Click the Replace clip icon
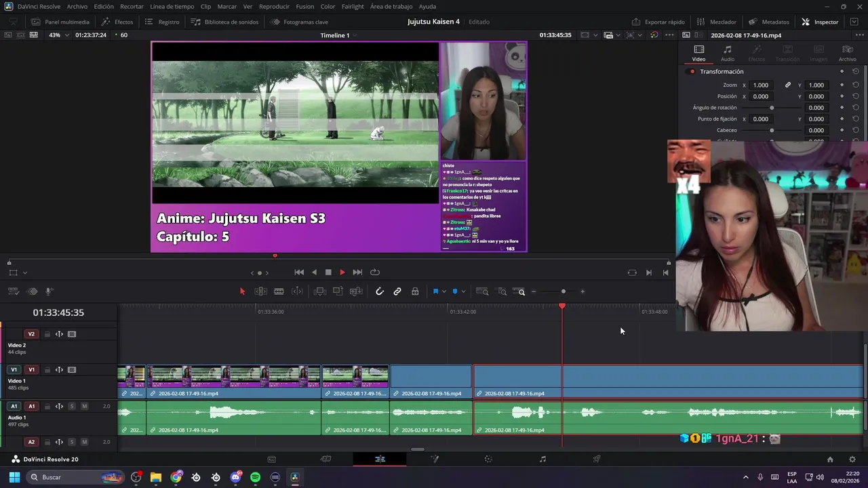868x488 pixels. [x=356, y=291]
